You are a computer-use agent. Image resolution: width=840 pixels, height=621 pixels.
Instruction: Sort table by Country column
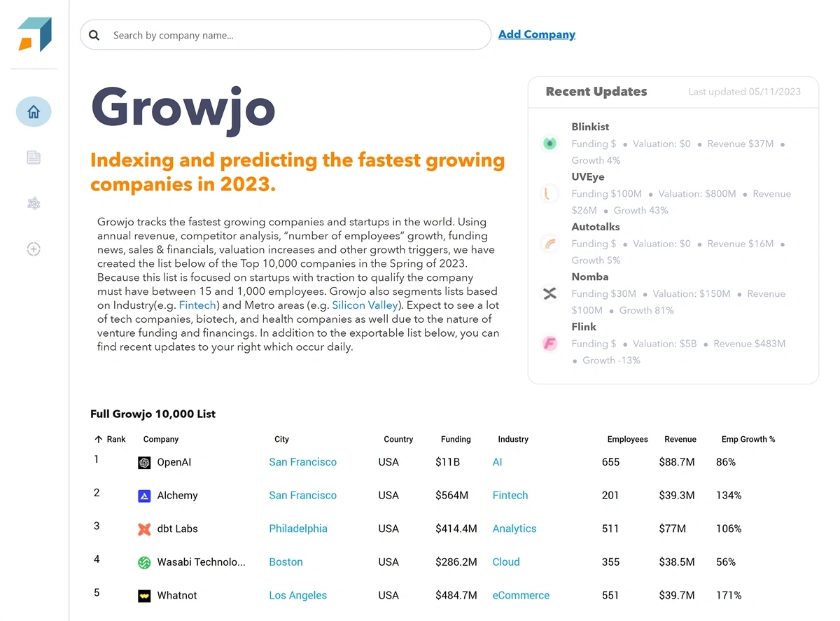(x=398, y=440)
